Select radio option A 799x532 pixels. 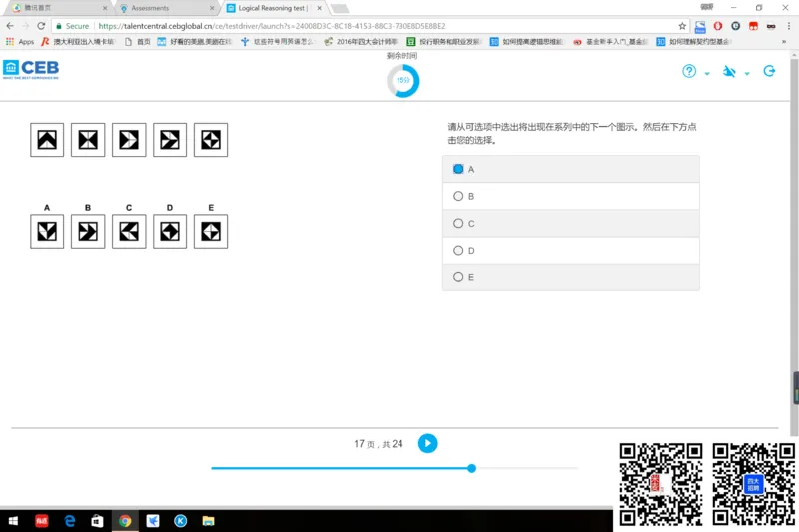[x=458, y=169]
